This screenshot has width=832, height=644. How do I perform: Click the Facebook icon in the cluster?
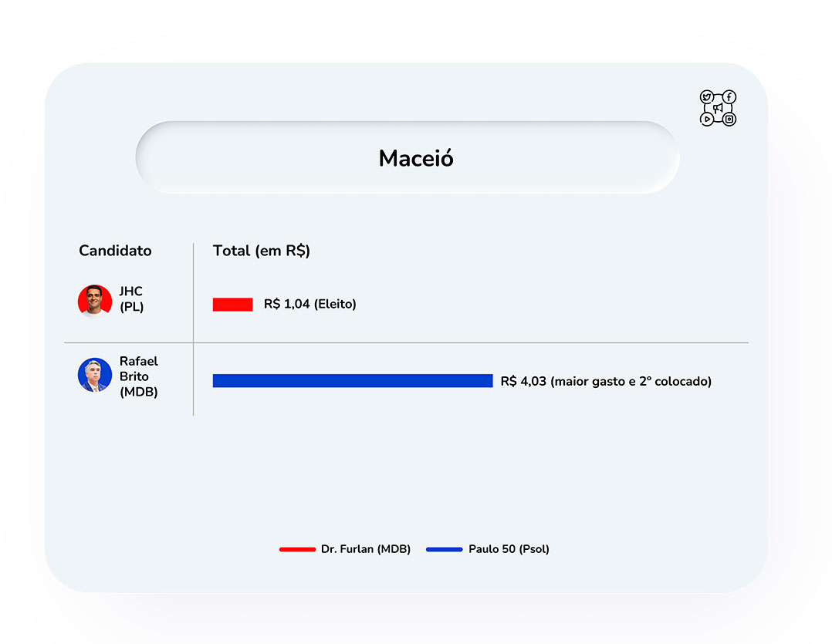[x=729, y=97]
